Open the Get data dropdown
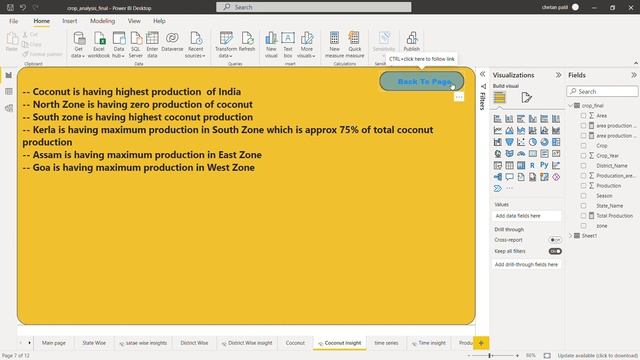Image resolution: width=640 pixels, height=360 pixels. [x=78, y=45]
